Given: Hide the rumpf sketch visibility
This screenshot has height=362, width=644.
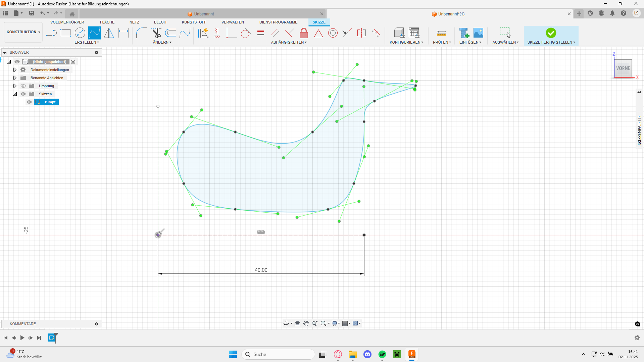Looking at the screenshot, I should (x=29, y=102).
